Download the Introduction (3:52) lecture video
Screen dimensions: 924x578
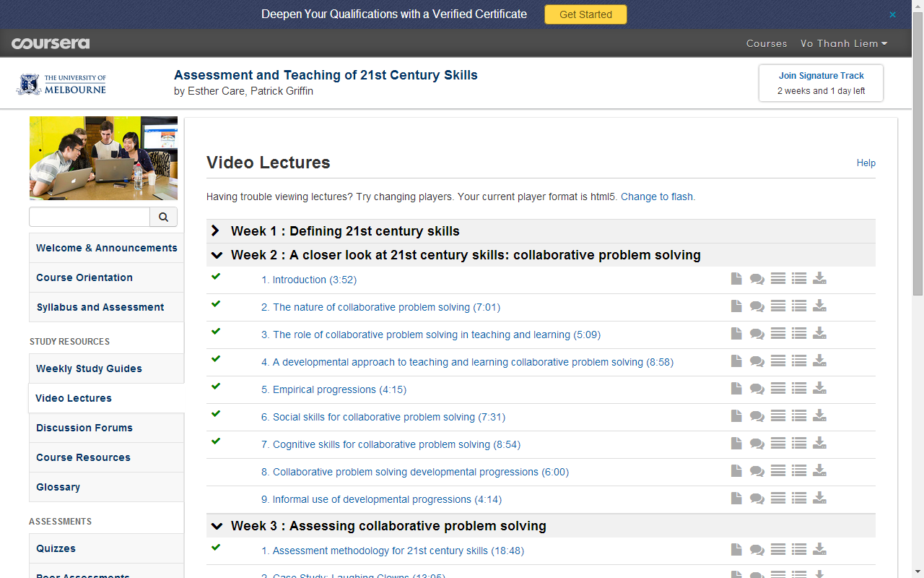click(x=819, y=279)
